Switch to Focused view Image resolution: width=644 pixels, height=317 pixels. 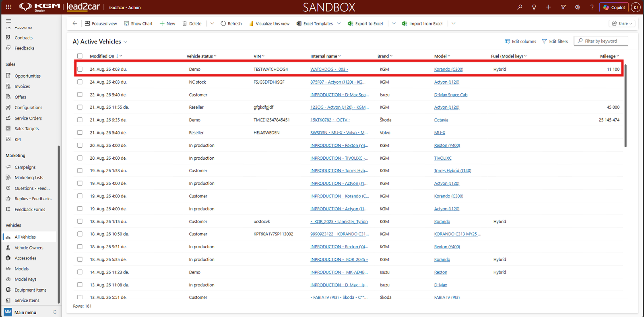point(101,24)
